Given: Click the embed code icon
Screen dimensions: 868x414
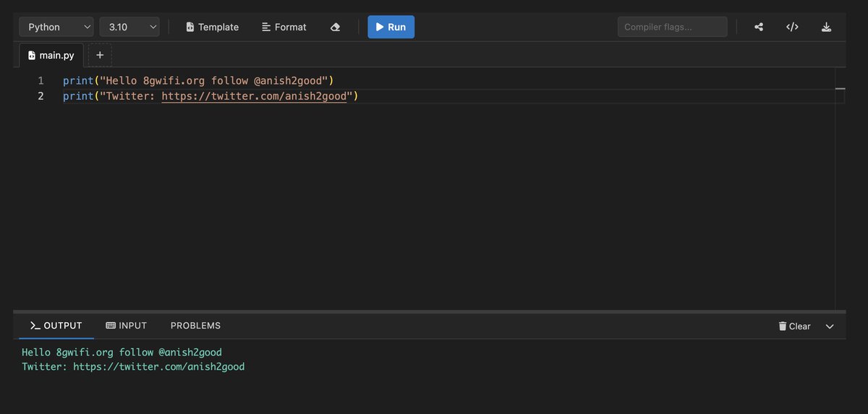Looking at the screenshot, I should tap(792, 27).
